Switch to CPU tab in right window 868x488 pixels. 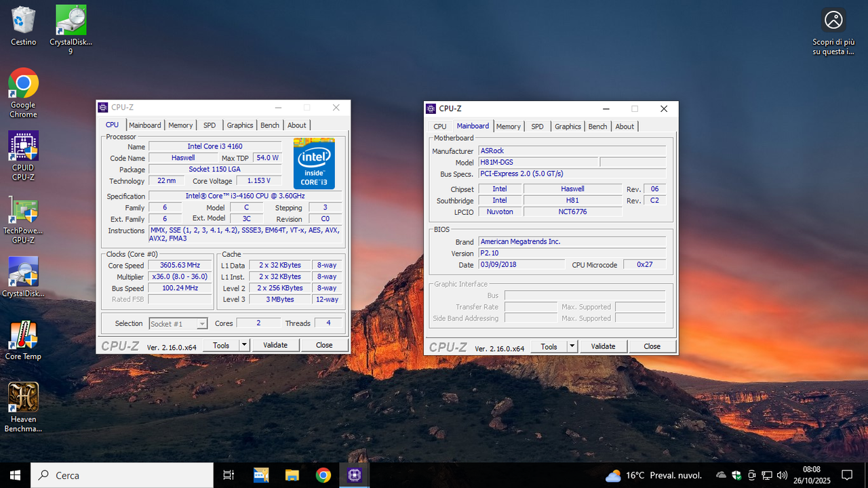440,127
